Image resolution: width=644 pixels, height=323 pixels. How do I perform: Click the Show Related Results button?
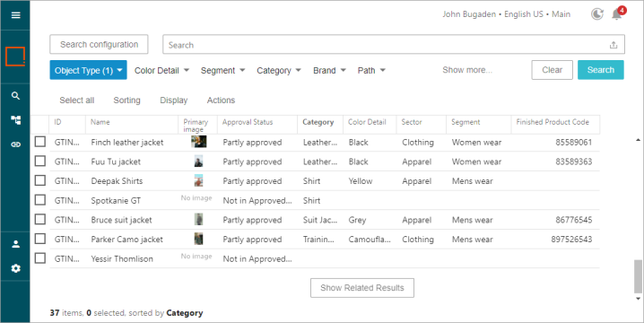click(361, 288)
